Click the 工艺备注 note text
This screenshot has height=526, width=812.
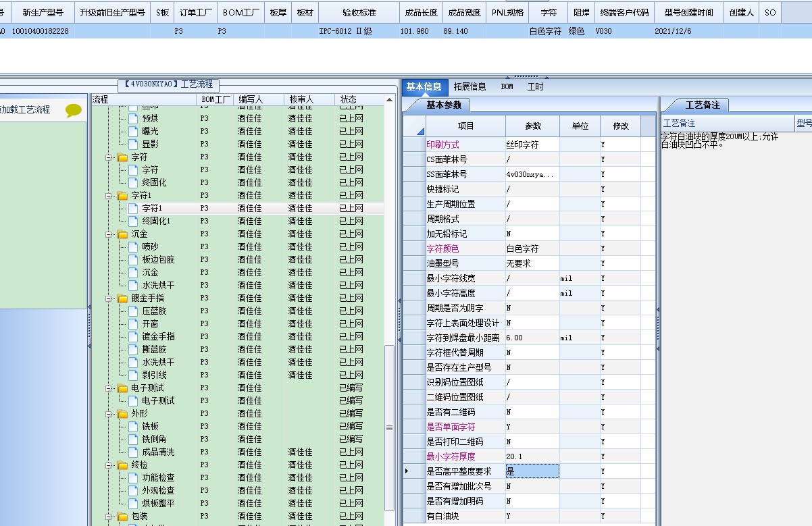pyautogui.click(x=719, y=140)
